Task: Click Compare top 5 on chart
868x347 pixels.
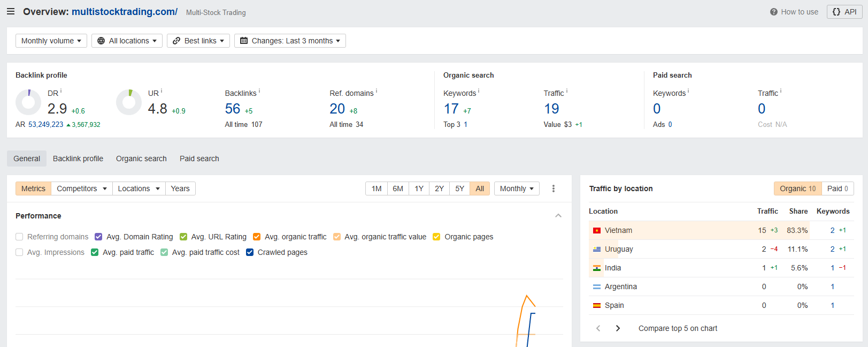Action: click(x=678, y=328)
